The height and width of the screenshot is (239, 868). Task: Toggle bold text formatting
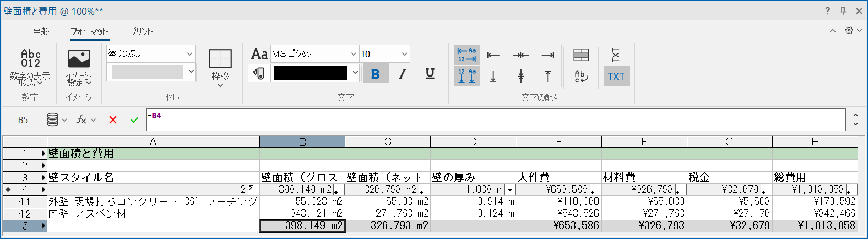(x=375, y=74)
